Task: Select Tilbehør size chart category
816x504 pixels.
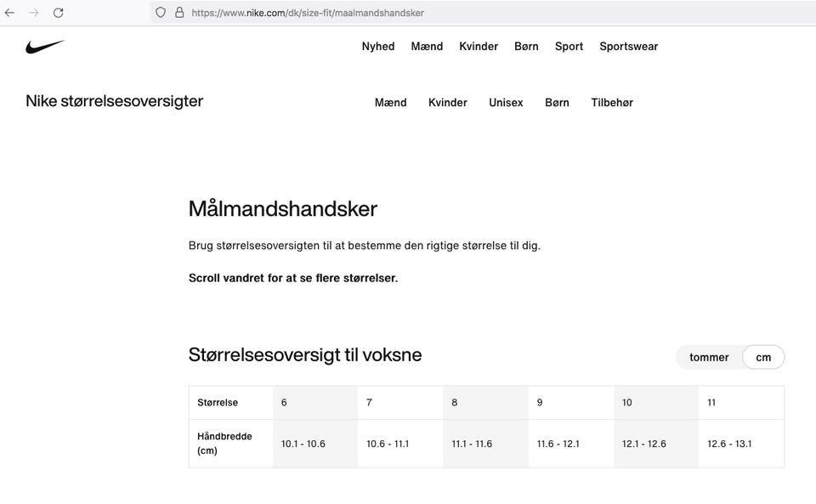Action: point(612,103)
